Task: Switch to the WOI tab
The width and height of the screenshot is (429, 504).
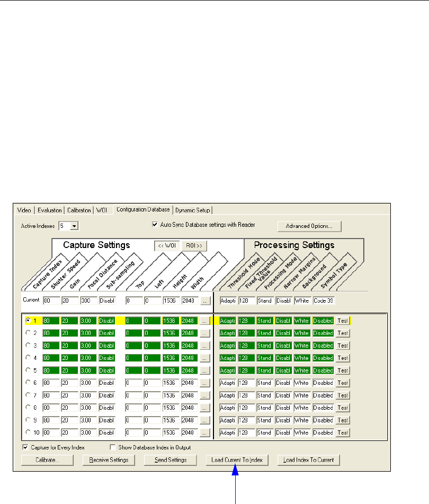Action: click(x=102, y=210)
